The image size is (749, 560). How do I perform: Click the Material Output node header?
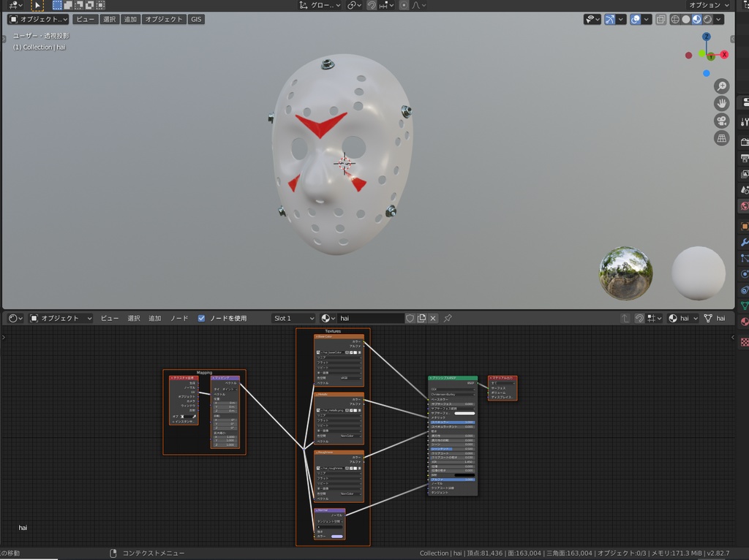(503, 378)
